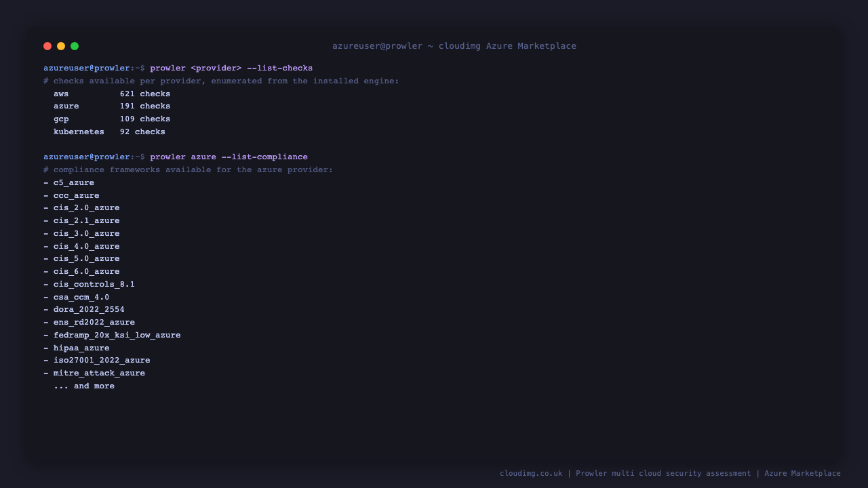Click the green maximize window dot
Viewport: 868px width, 488px height.
tap(75, 46)
